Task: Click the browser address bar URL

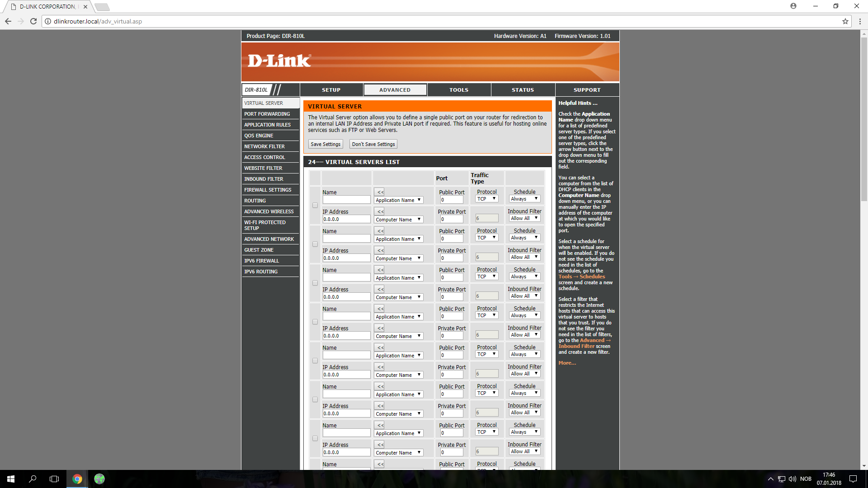Action: coord(98,21)
